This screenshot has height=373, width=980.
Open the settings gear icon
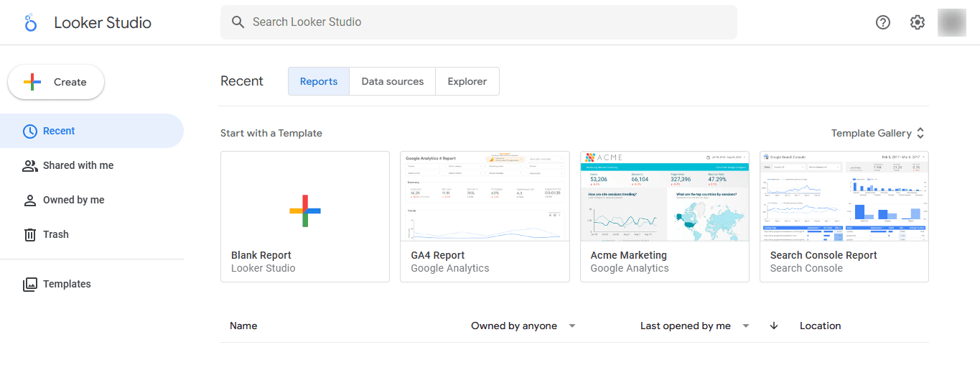pos(918,22)
